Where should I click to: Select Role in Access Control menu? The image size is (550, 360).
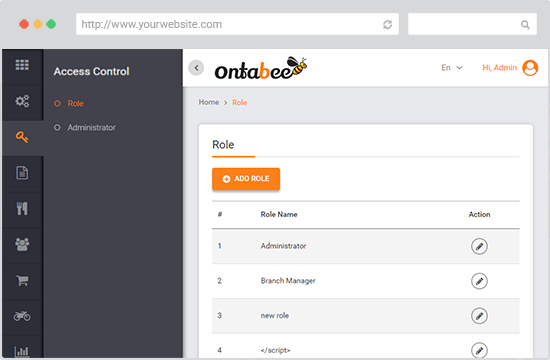[75, 104]
